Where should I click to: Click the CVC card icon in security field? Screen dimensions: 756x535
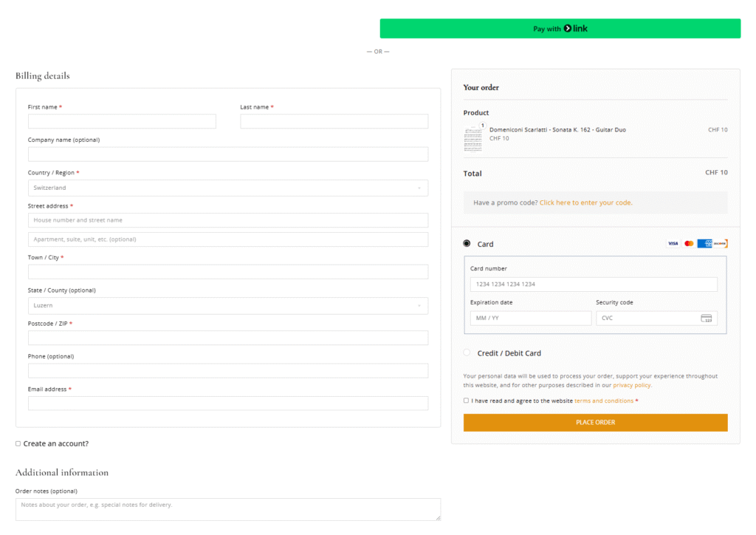pyautogui.click(x=707, y=318)
